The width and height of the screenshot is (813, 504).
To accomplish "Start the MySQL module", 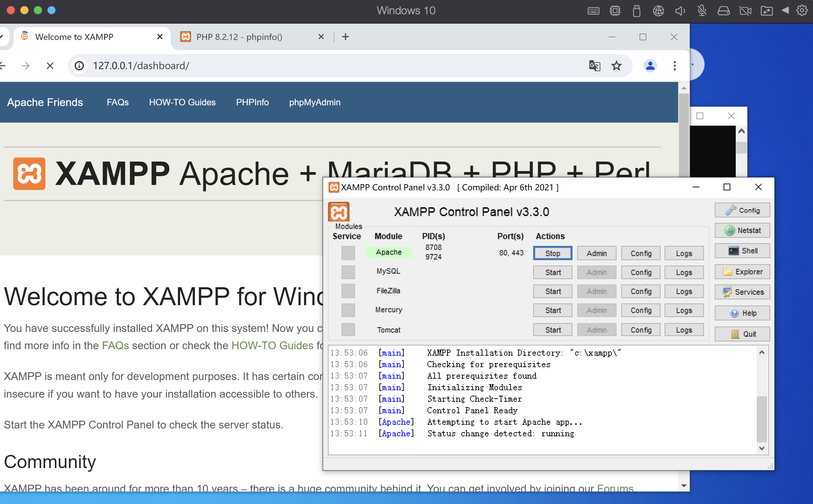I will tap(553, 272).
